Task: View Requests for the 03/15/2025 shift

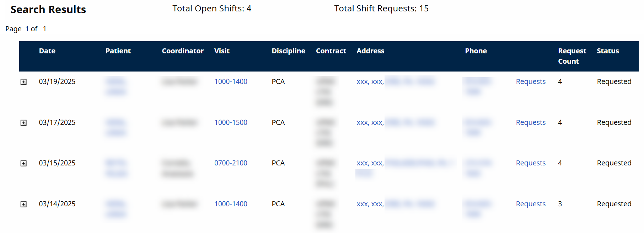Action: (x=530, y=163)
